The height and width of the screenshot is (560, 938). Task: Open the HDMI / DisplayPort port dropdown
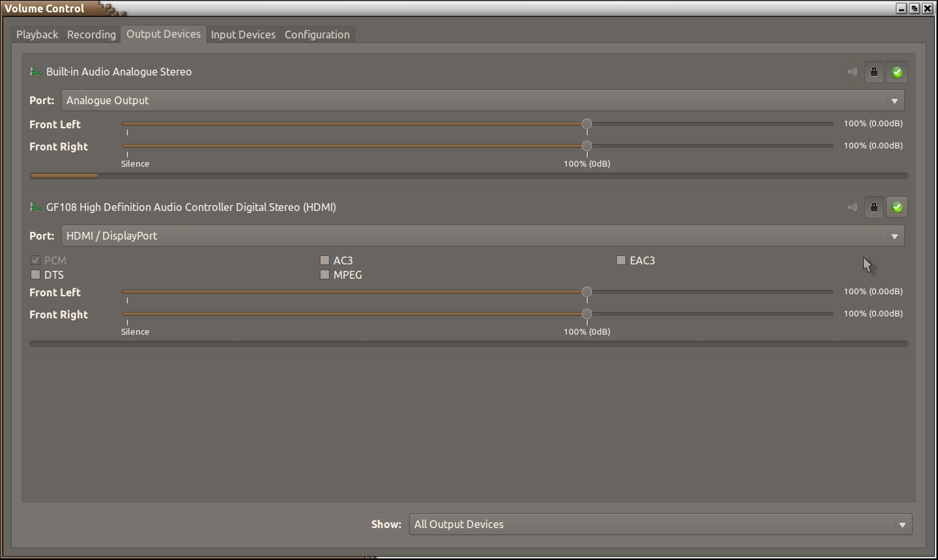[x=482, y=236]
